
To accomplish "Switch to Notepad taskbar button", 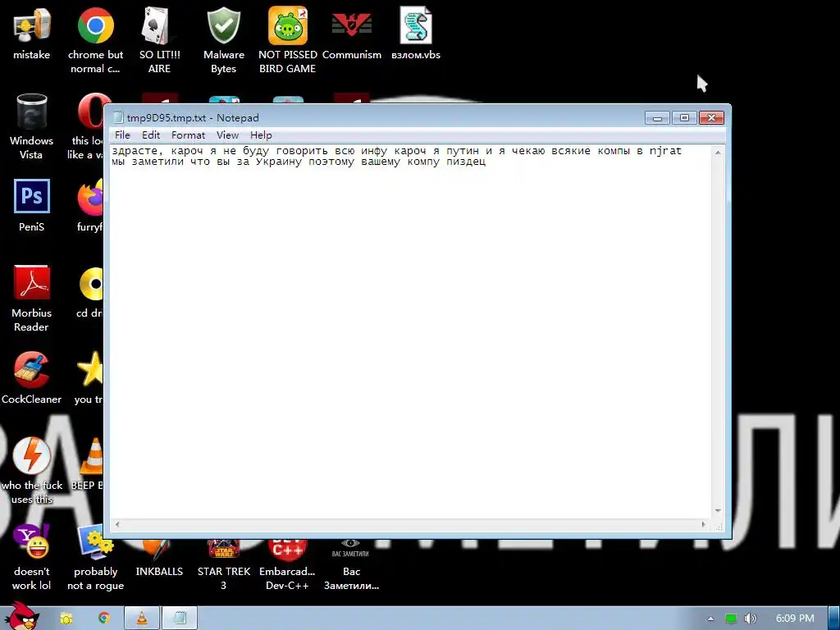I will pyautogui.click(x=180, y=619).
